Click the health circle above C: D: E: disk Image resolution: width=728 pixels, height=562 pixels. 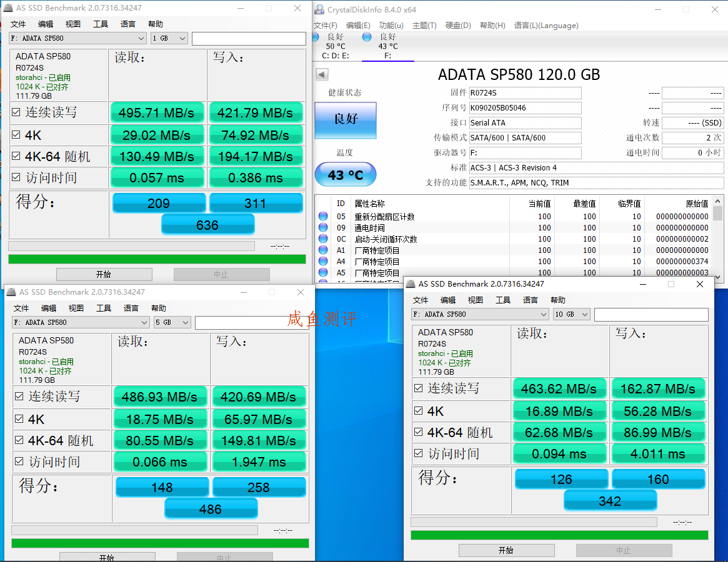click(x=316, y=37)
